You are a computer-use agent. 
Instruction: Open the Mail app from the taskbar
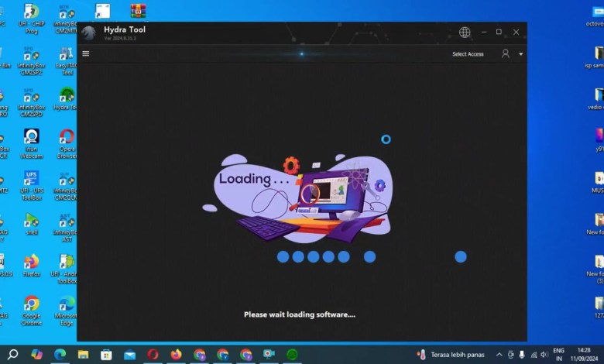point(129,355)
